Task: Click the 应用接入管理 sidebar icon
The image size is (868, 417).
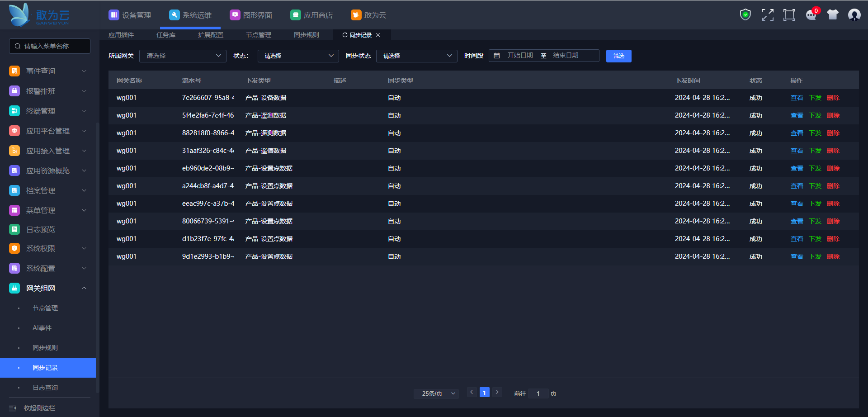Action: [14, 151]
